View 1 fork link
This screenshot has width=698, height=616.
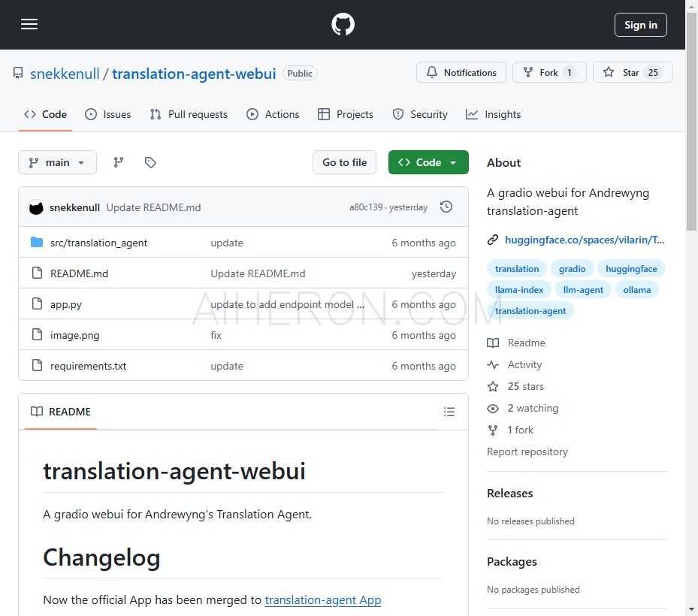[510, 430]
